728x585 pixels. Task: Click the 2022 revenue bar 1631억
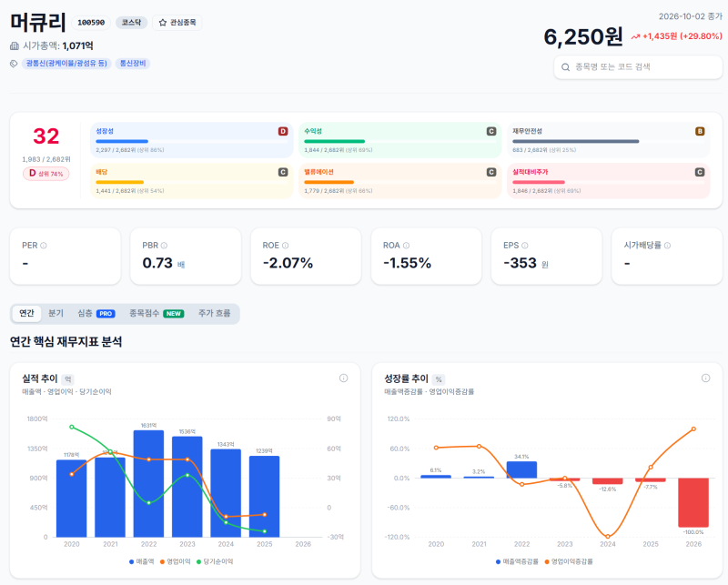[148, 483]
